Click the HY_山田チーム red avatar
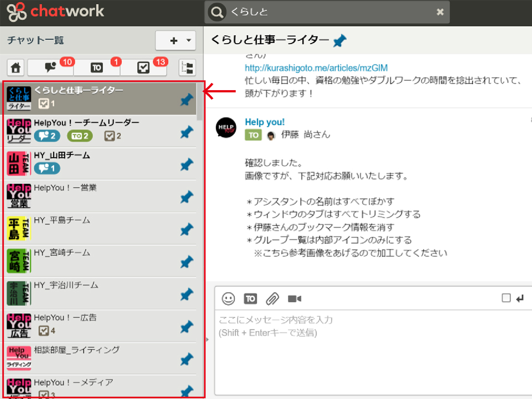 (19, 164)
